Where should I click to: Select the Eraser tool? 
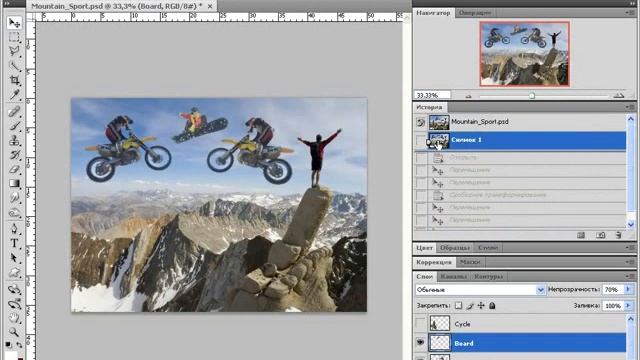click(14, 169)
